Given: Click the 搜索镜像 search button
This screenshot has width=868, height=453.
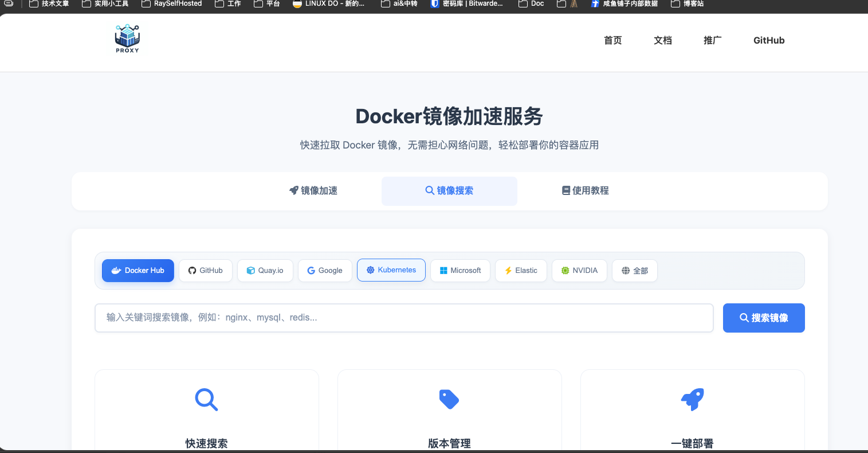Looking at the screenshot, I should click(764, 318).
